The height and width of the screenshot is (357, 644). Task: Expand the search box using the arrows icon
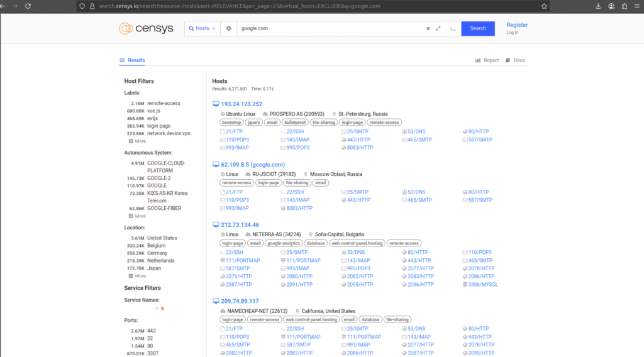438,28
